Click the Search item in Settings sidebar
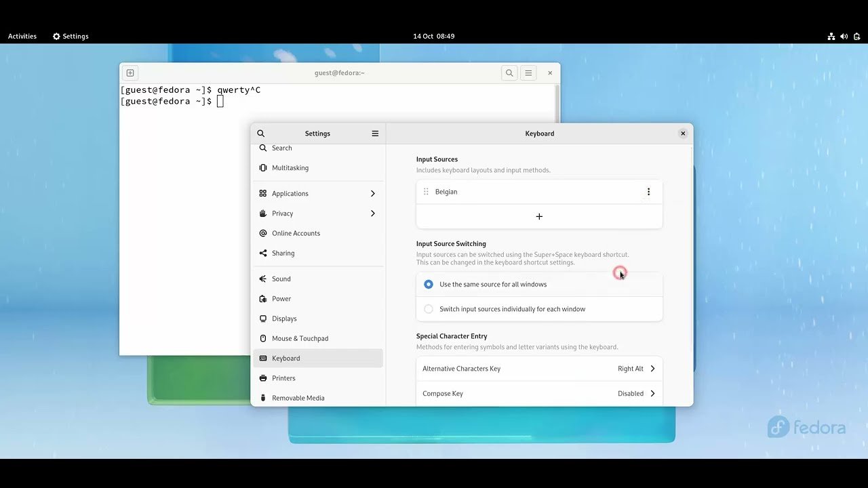This screenshot has width=868, height=488. click(318, 148)
